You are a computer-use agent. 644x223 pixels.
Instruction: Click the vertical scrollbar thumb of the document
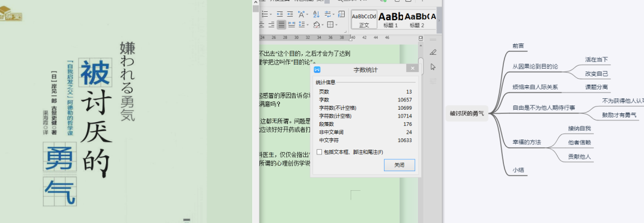click(421, 66)
